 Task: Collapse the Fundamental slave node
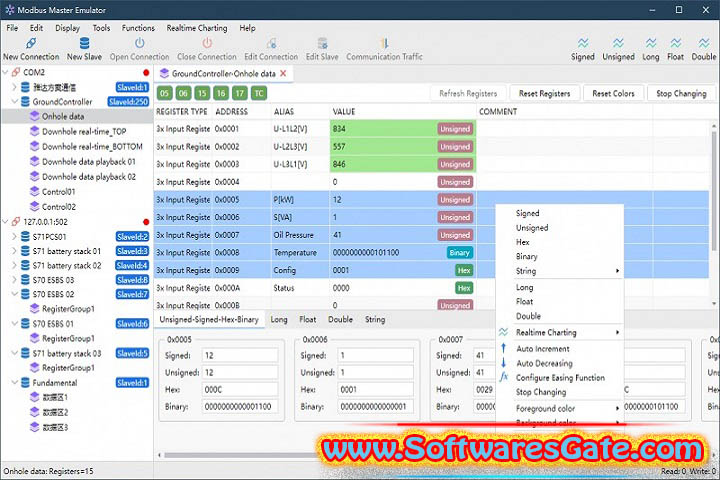(x=15, y=383)
